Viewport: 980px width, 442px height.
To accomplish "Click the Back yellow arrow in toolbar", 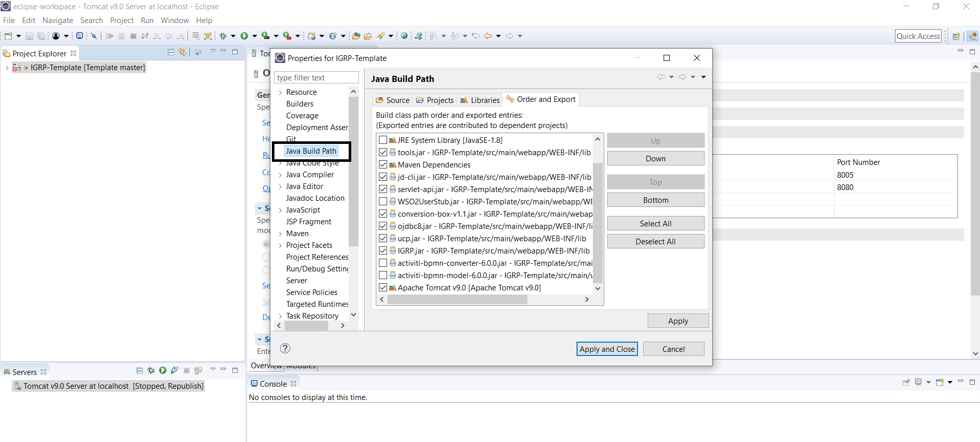I will pos(488,36).
